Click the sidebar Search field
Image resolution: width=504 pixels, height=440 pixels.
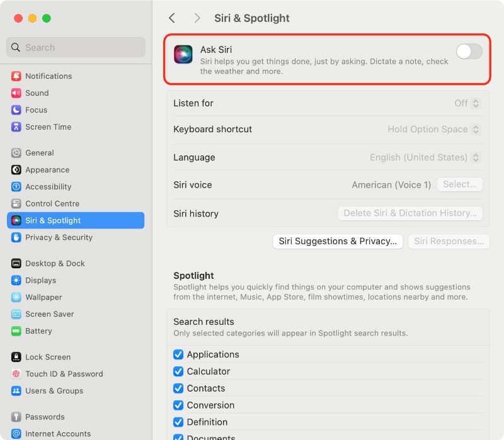click(x=76, y=47)
